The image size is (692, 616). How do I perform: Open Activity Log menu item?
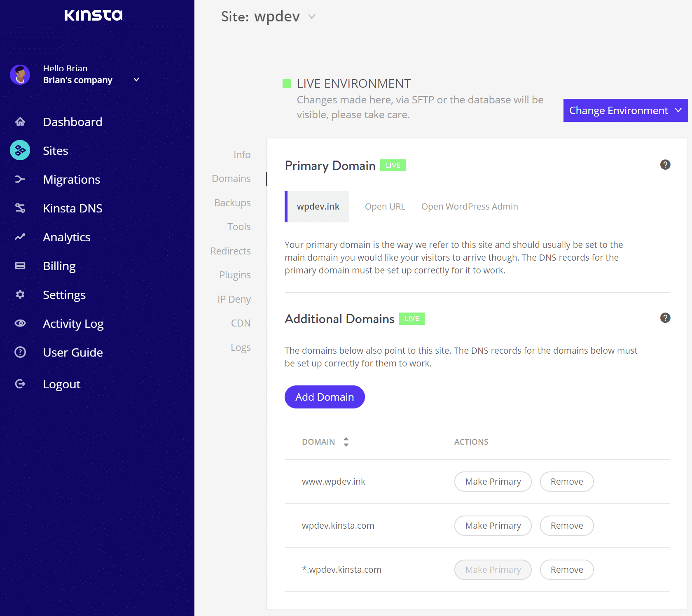tap(73, 324)
